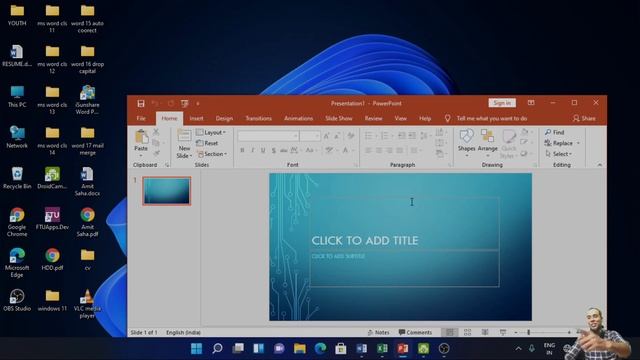
Task: Click the Find button
Action: [x=555, y=132]
